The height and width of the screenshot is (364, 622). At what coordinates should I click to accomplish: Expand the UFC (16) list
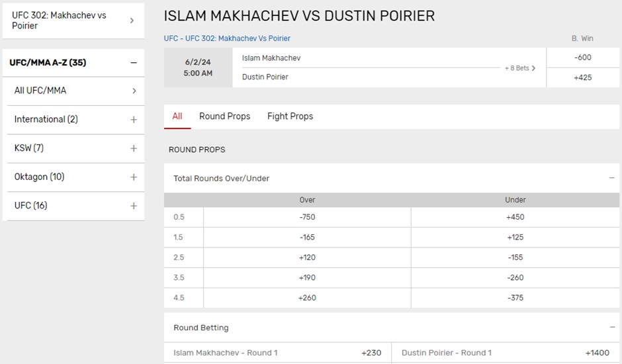[133, 206]
